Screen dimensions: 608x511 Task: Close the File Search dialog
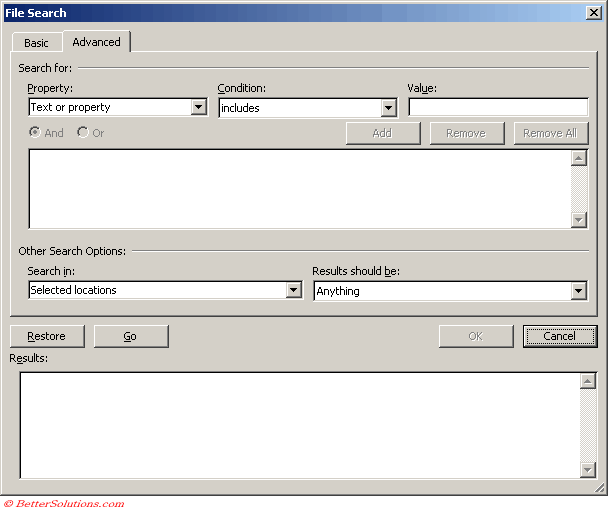point(594,13)
